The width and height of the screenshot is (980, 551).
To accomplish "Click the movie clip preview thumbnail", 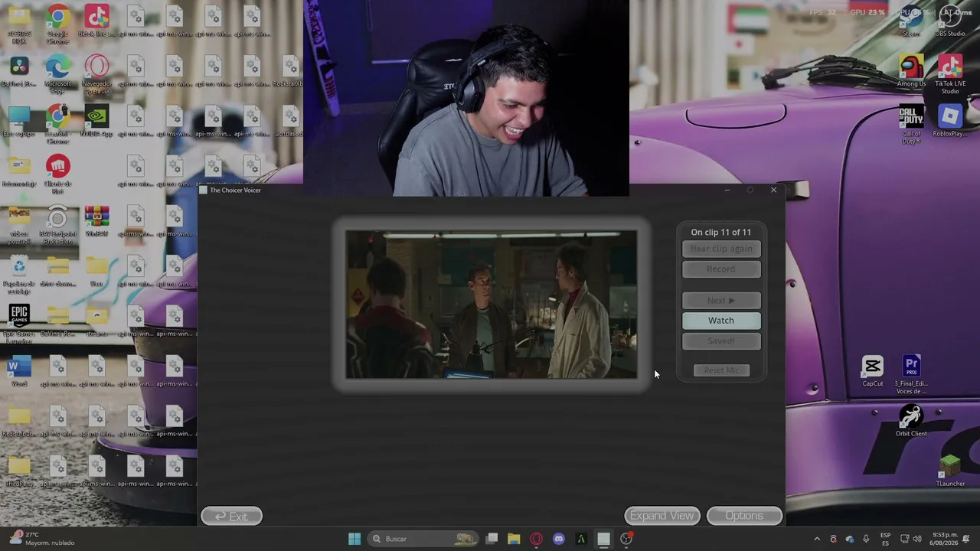I will [x=491, y=305].
